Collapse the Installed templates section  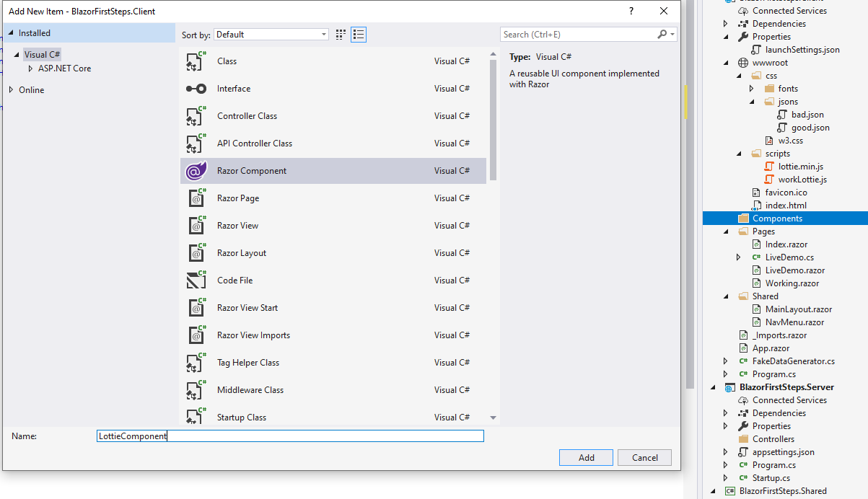[x=11, y=33]
